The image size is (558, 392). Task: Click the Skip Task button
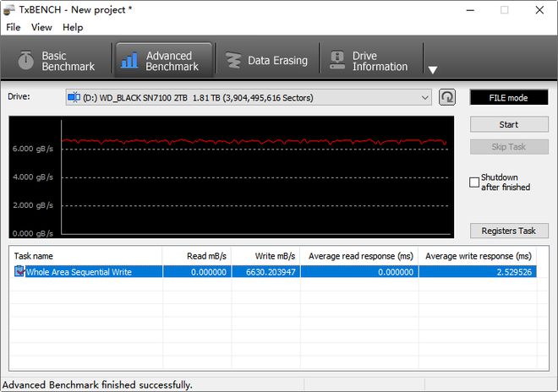(509, 146)
